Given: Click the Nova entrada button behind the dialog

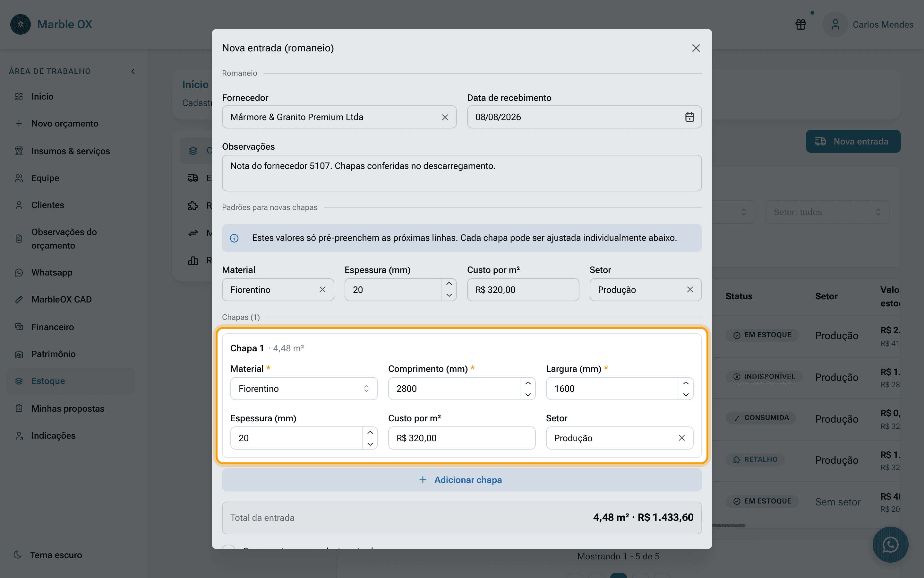Looking at the screenshot, I should click(x=853, y=141).
